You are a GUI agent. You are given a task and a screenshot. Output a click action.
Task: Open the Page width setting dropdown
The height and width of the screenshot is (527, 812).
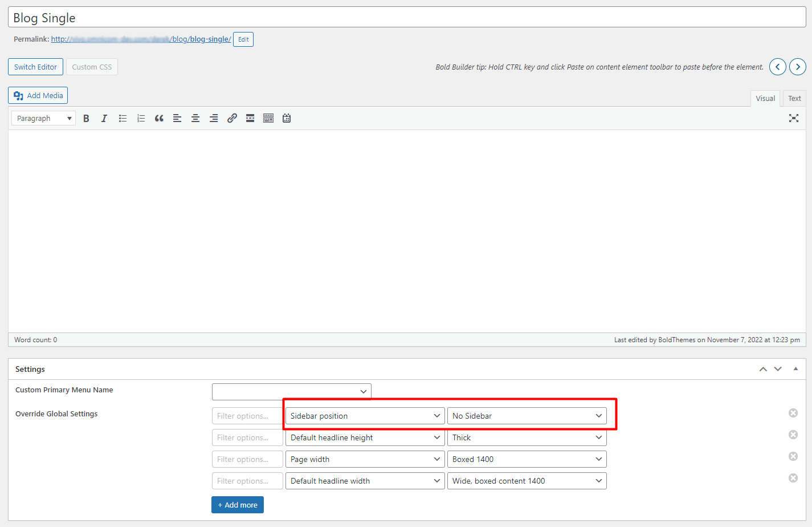[365, 459]
